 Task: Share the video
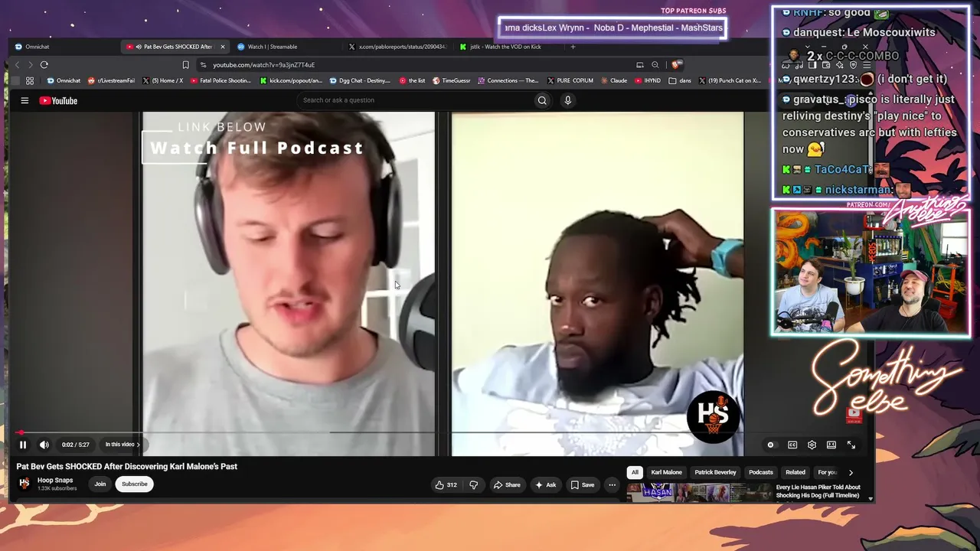click(x=507, y=484)
